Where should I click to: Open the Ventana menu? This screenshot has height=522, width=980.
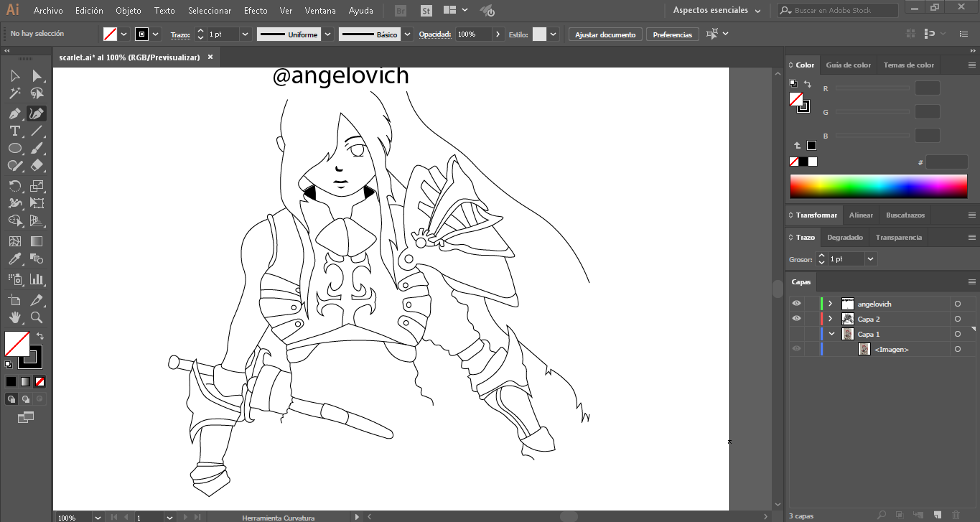coord(320,11)
